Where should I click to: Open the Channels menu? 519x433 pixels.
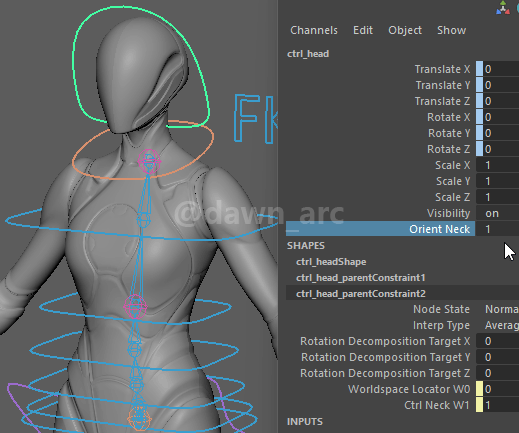[x=314, y=30]
